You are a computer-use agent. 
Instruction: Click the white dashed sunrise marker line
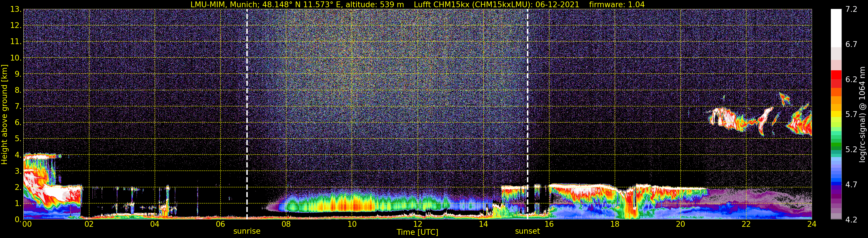click(247, 114)
